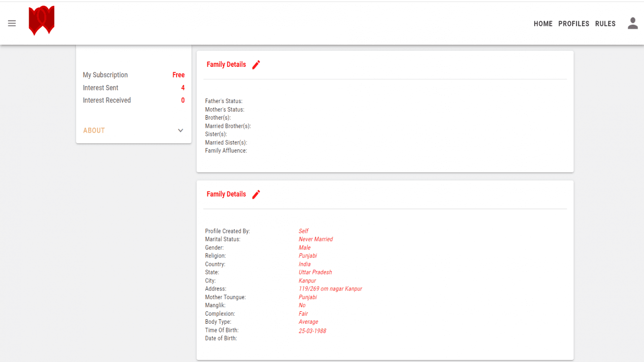Go to the HOME page
644x362 pixels.
pyautogui.click(x=543, y=24)
